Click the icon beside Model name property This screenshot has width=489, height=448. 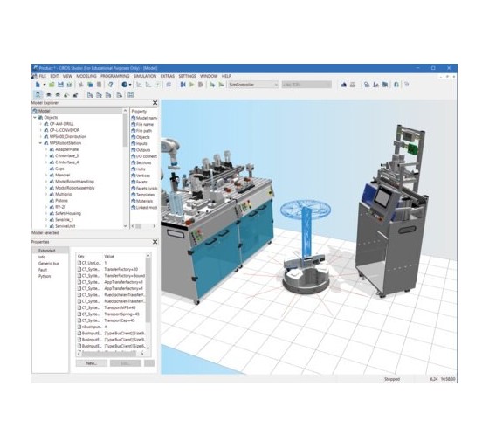(133, 118)
